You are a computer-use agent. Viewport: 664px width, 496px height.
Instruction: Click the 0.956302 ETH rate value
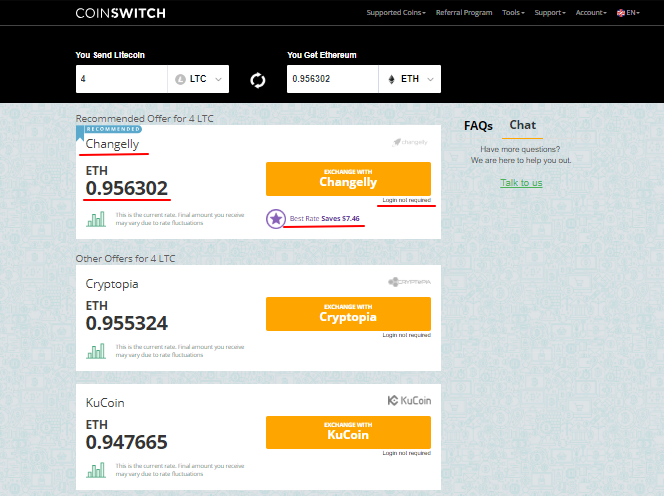pyautogui.click(x=127, y=188)
